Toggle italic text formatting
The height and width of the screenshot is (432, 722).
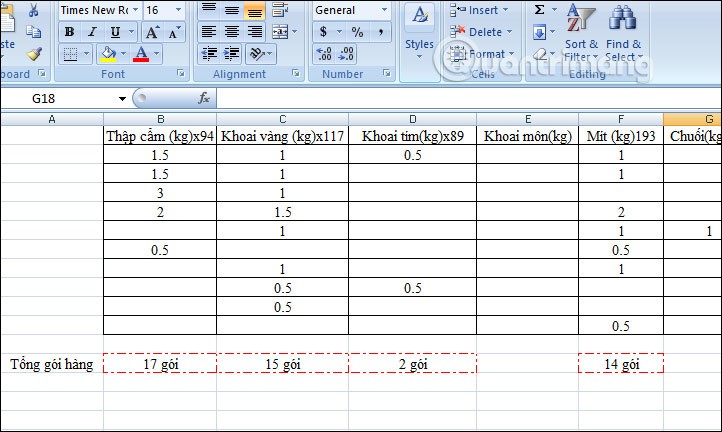[92, 32]
